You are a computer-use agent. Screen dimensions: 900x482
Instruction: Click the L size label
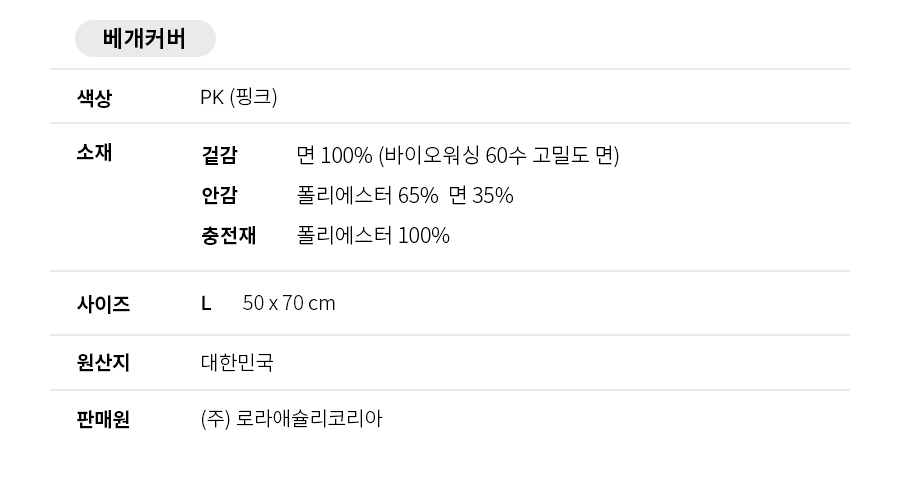tap(206, 304)
